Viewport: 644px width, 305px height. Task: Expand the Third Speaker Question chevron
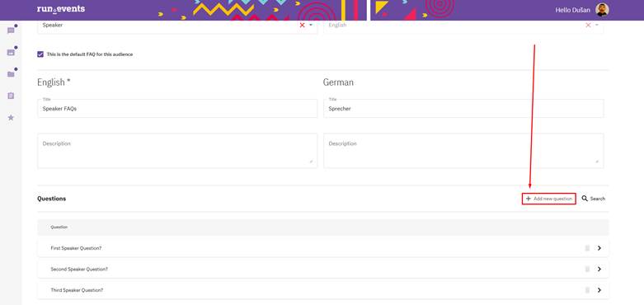[x=599, y=290]
